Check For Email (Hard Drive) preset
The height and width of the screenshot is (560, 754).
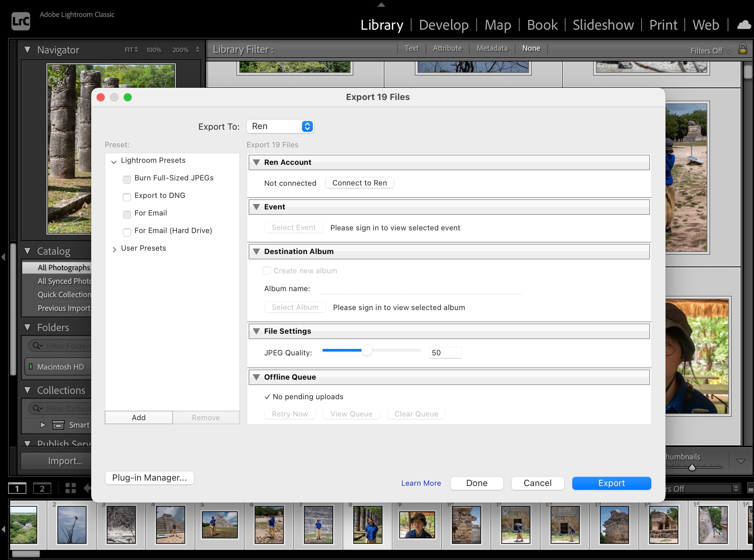pos(127,232)
